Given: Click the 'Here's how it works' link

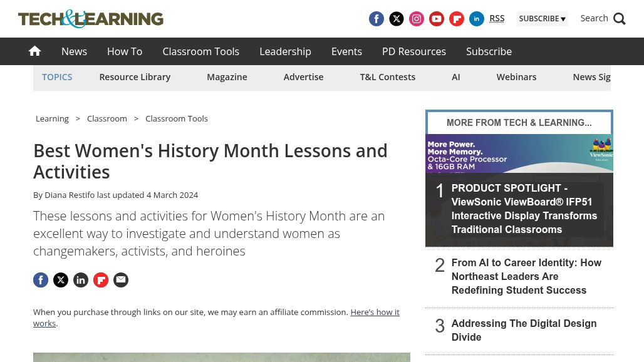Looking at the screenshot, I should [x=374, y=312].
